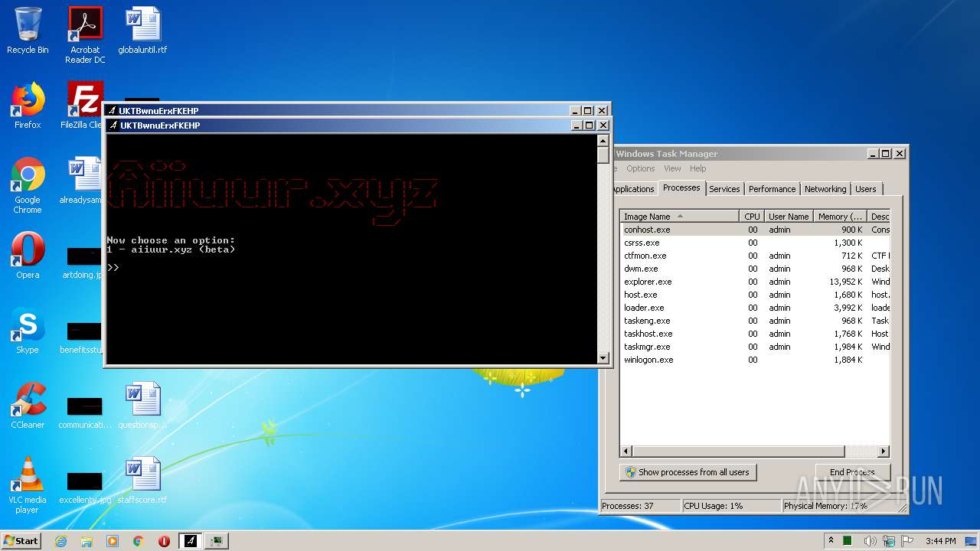Open staffscore.rtf document on desktop
Image resolution: width=980 pixels, height=551 pixels.
click(142, 481)
